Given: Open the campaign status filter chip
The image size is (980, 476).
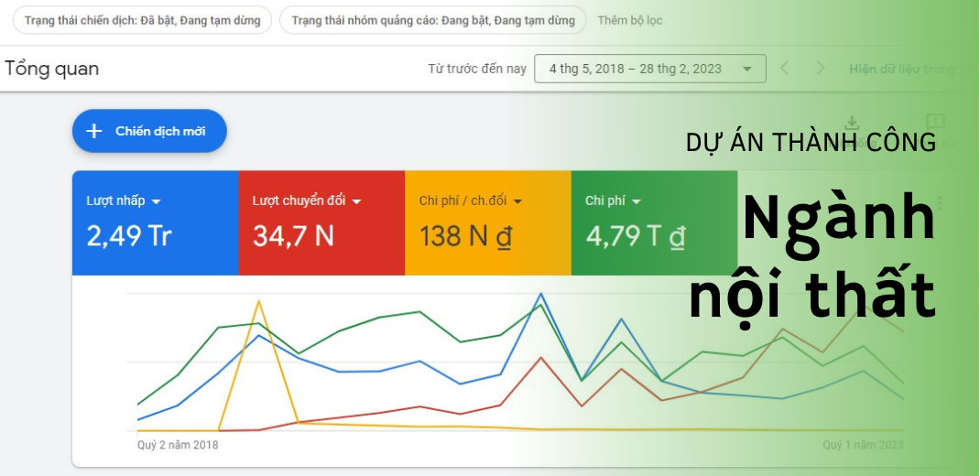Looking at the screenshot, I should tap(142, 20).
